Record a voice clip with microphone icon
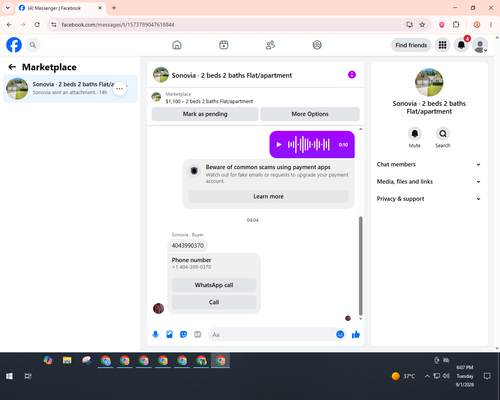The image size is (500, 400). [155, 334]
